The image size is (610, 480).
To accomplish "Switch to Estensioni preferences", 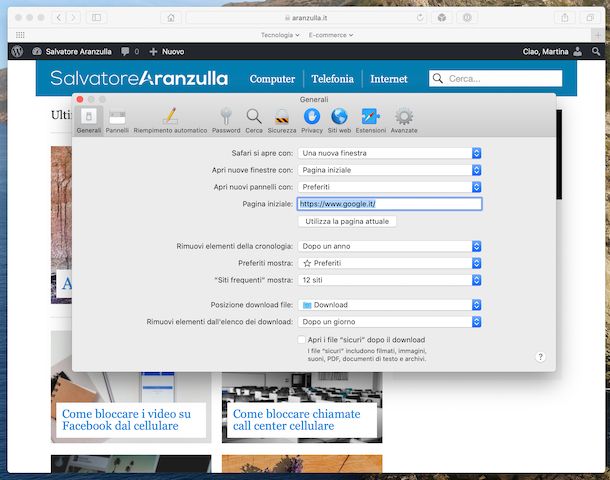I will 371,121.
